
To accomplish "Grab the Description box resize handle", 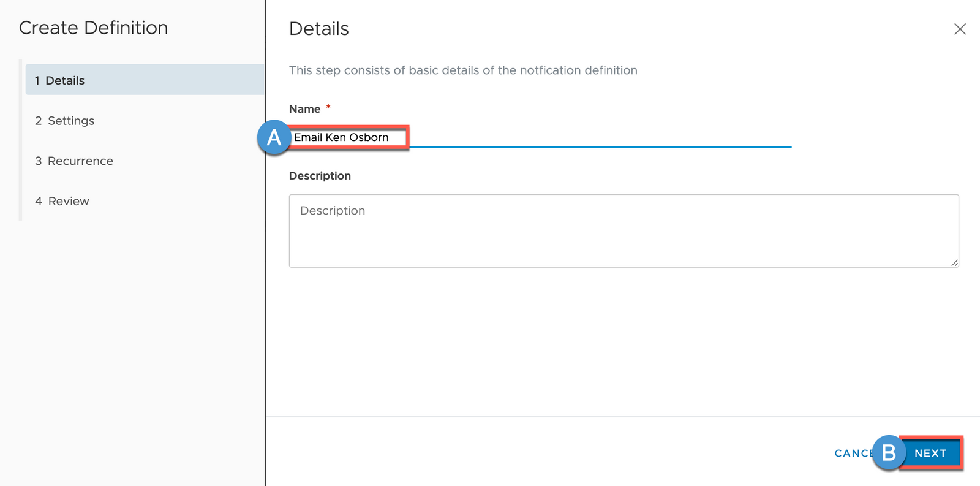I will tap(954, 262).
